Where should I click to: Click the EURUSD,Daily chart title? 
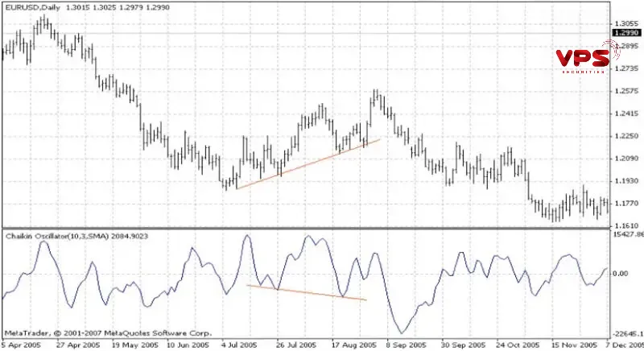tap(32, 6)
